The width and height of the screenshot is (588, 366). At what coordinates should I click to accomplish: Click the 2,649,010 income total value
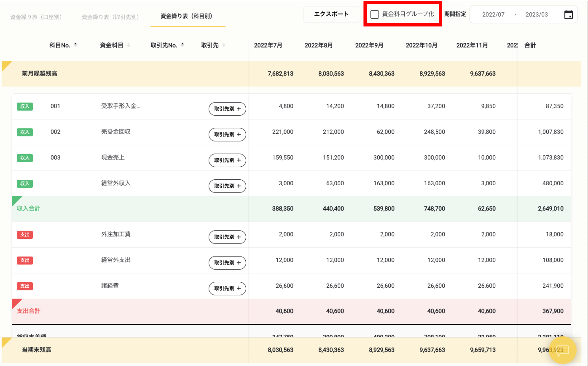(x=550, y=208)
